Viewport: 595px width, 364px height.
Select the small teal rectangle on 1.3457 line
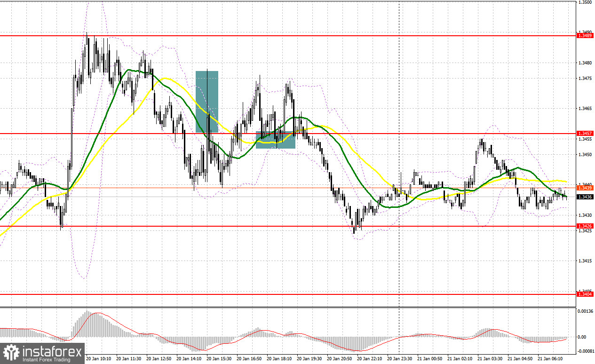pyautogui.click(x=276, y=140)
